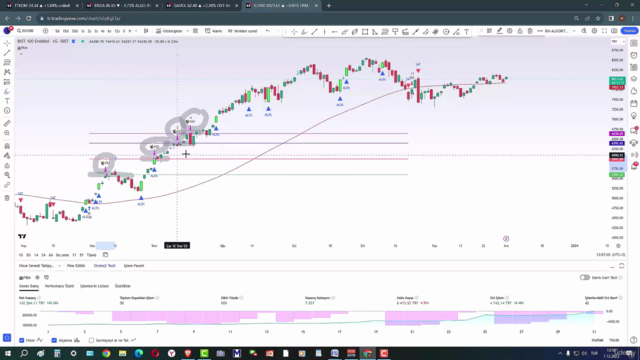The image size is (640, 360).
Task: Open the watchlist panel in right sidebar
Action: tap(633, 43)
